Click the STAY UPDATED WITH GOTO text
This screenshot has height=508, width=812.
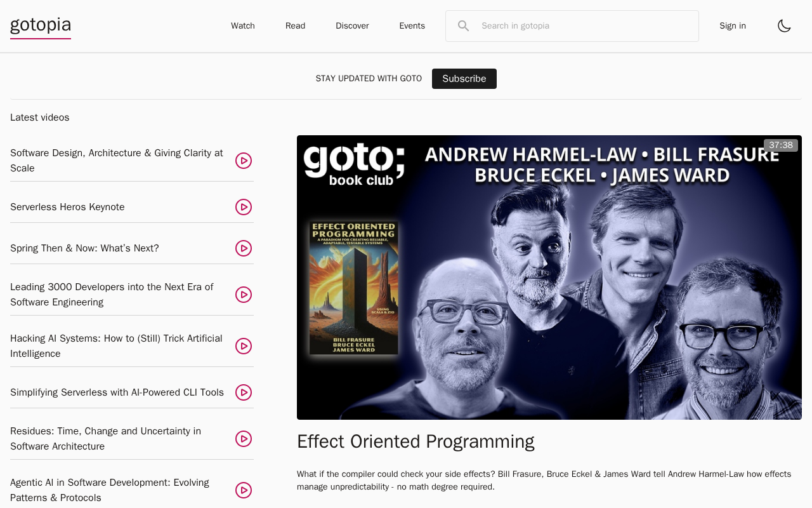(369, 79)
